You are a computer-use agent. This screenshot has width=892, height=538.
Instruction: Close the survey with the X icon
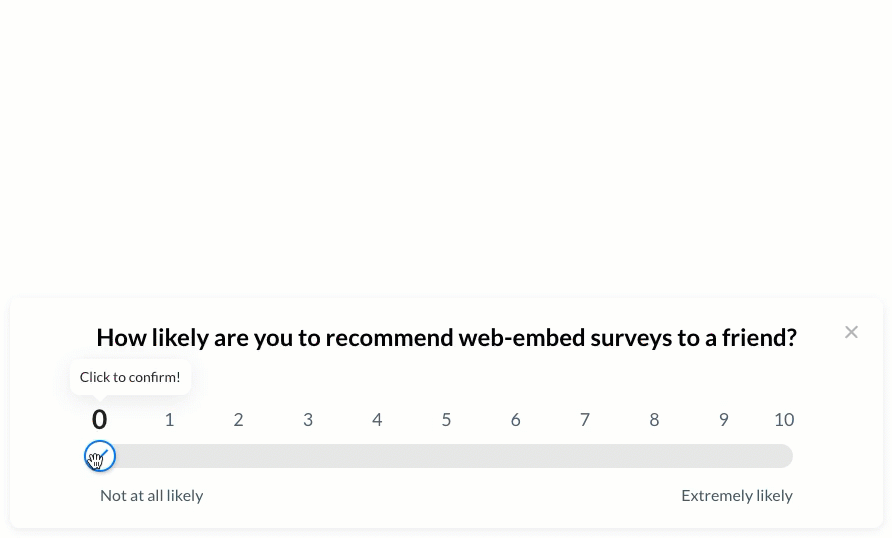pos(851,332)
